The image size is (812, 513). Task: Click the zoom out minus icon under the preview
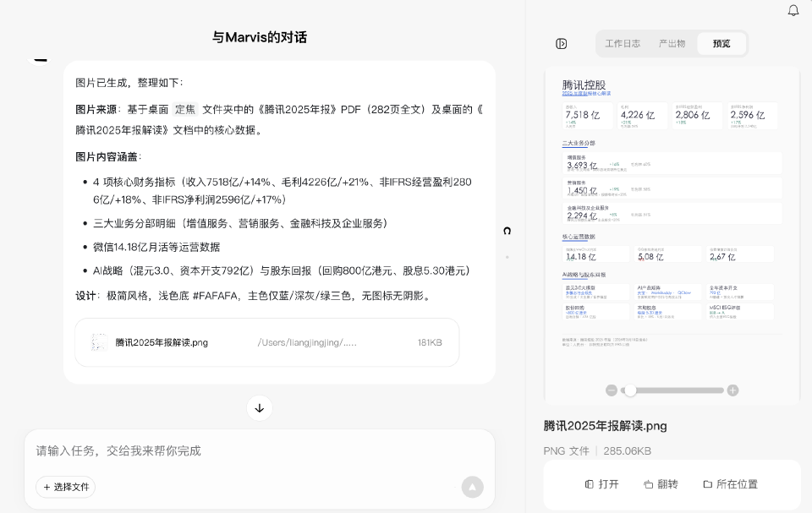click(x=611, y=390)
